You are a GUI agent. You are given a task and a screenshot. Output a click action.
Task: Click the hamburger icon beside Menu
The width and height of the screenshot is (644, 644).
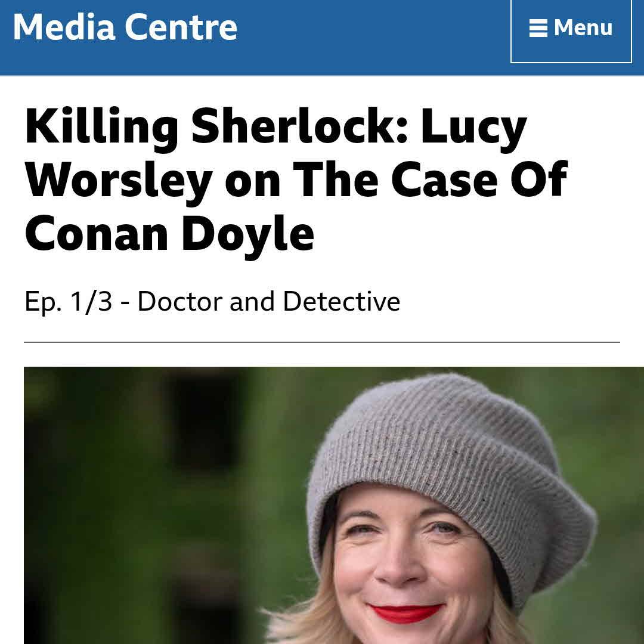point(538,29)
